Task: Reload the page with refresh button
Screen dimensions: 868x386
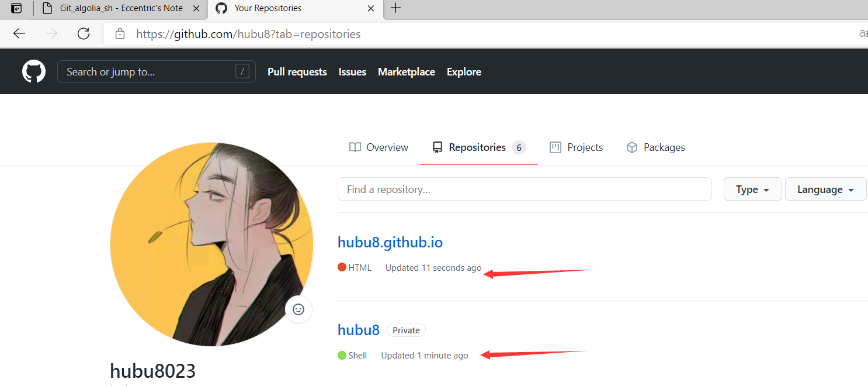Action: [x=84, y=34]
